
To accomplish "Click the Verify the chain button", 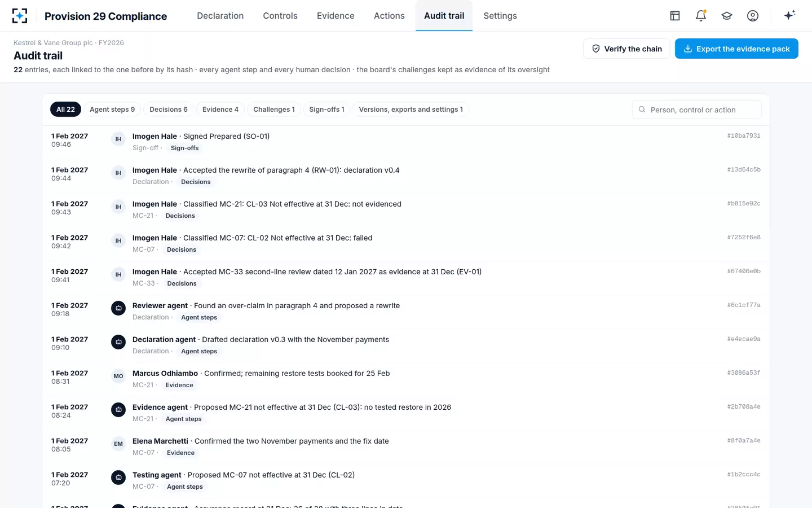I will 626,49.
